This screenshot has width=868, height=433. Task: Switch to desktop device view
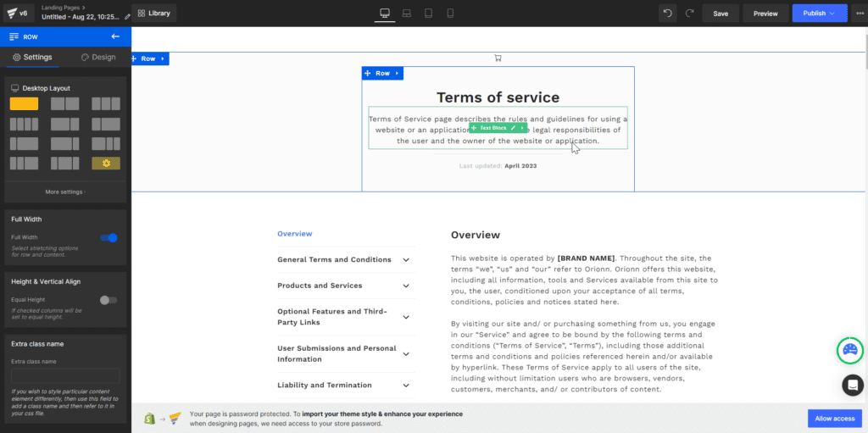coord(385,14)
